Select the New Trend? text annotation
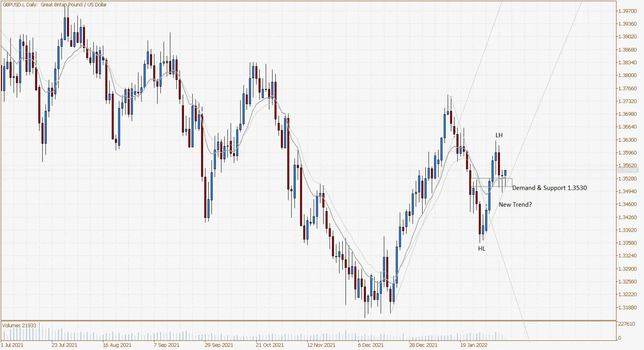Viewport: 644px width, 350px height. [x=515, y=204]
